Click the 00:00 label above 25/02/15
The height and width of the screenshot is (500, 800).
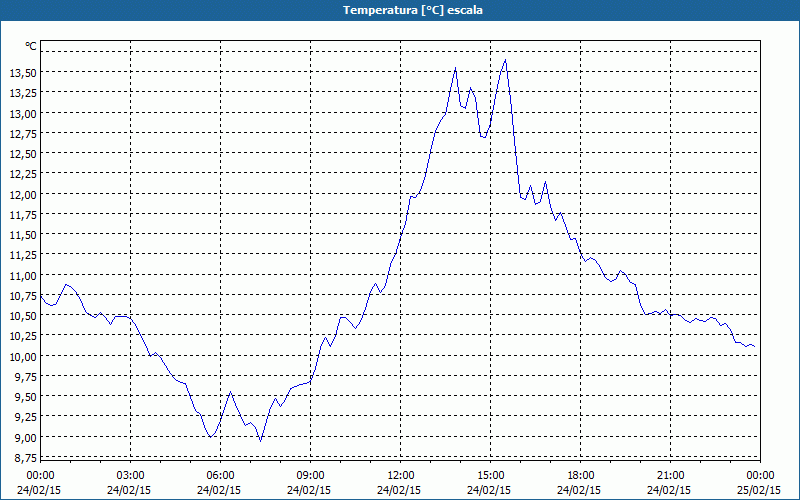[x=760, y=476]
